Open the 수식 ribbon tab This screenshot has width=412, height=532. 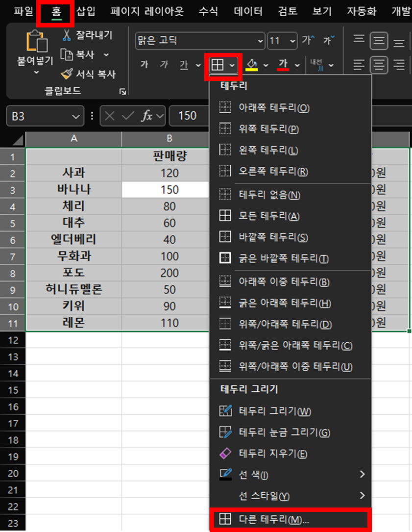tap(208, 11)
